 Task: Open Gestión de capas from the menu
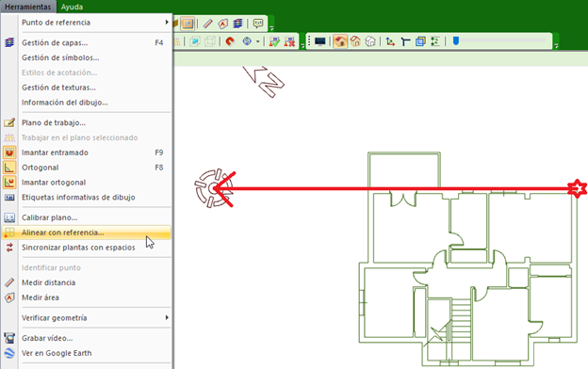coord(87,42)
